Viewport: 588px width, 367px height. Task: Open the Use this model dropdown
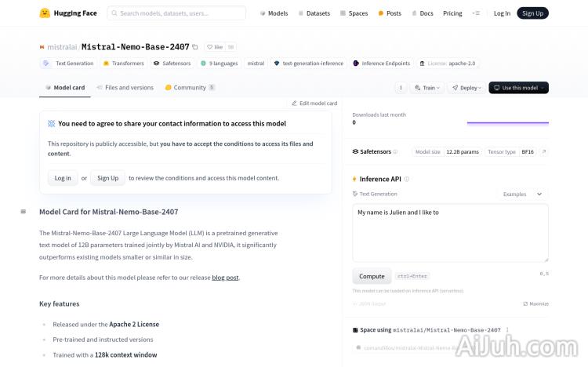pos(518,88)
